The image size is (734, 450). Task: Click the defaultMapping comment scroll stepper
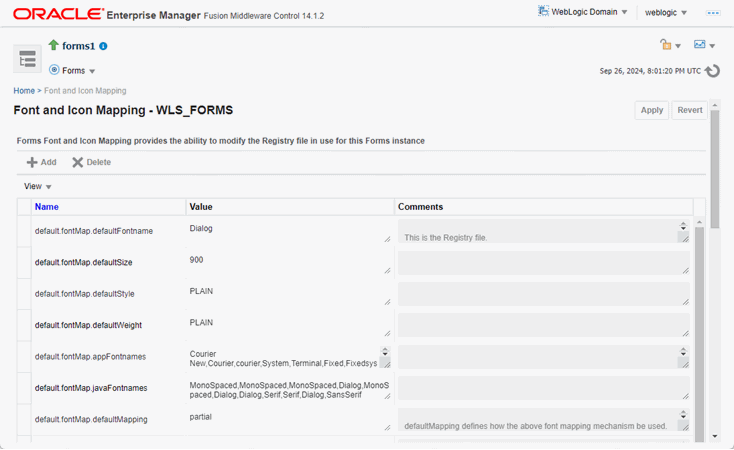coord(683,414)
